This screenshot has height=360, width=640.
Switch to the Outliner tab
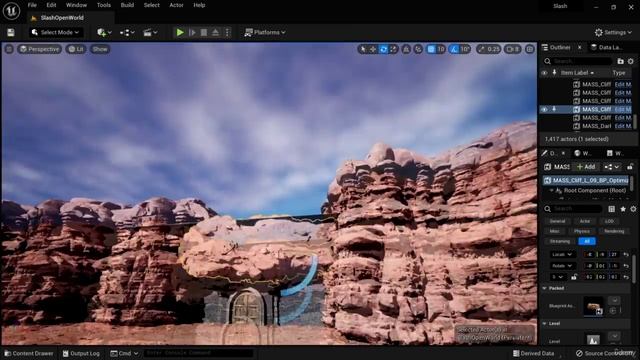(x=560, y=47)
